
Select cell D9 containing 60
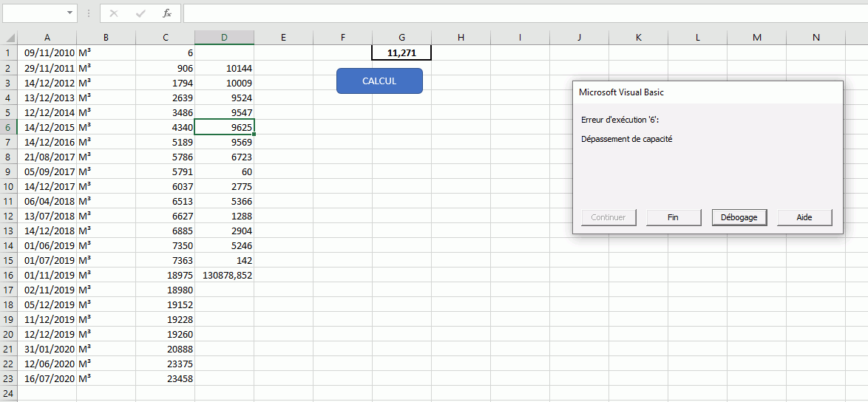(224, 171)
